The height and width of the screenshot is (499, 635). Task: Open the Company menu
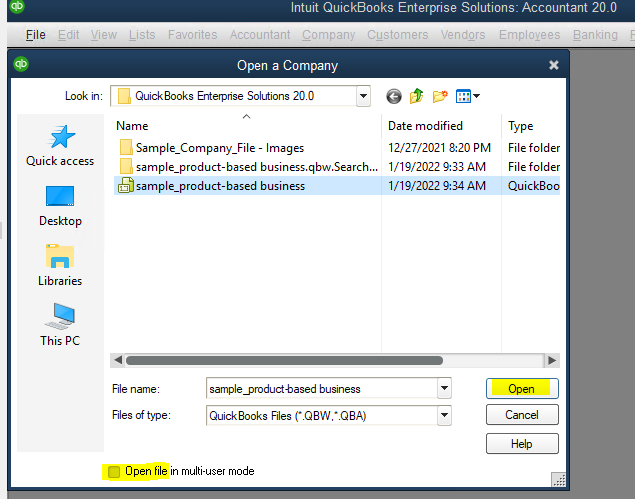click(328, 35)
